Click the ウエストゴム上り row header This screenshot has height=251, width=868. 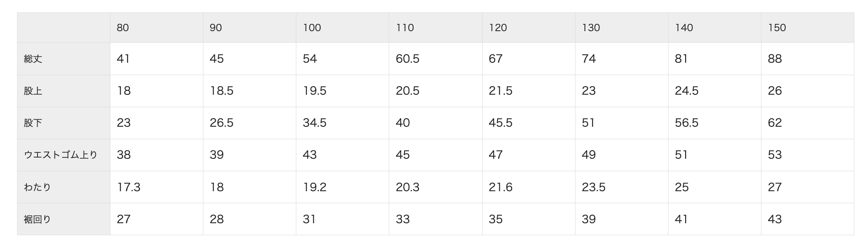[x=61, y=155]
